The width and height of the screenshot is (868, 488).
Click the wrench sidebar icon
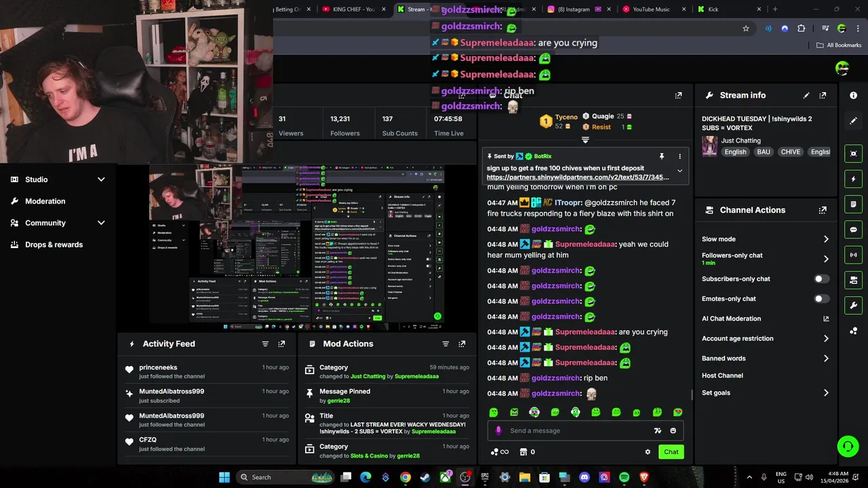click(853, 305)
